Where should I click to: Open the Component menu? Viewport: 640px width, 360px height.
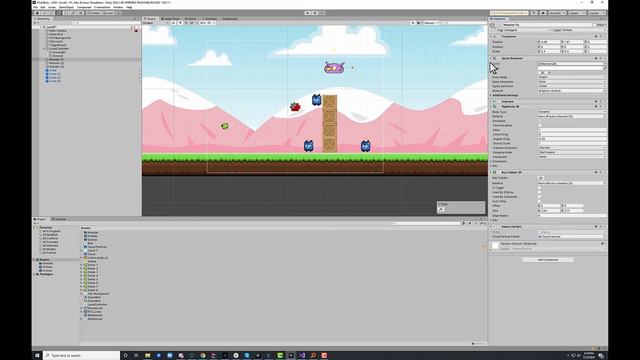pos(84,7)
